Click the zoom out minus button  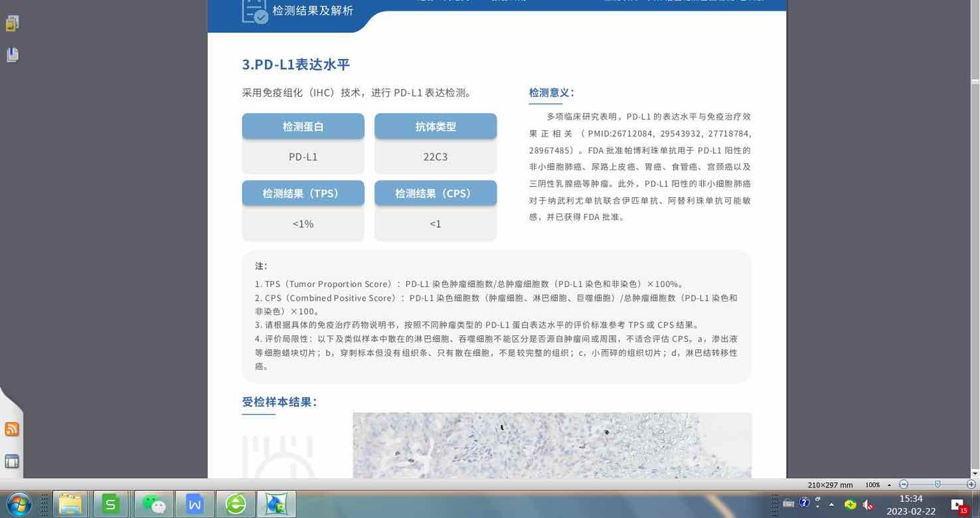coord(904,485)
